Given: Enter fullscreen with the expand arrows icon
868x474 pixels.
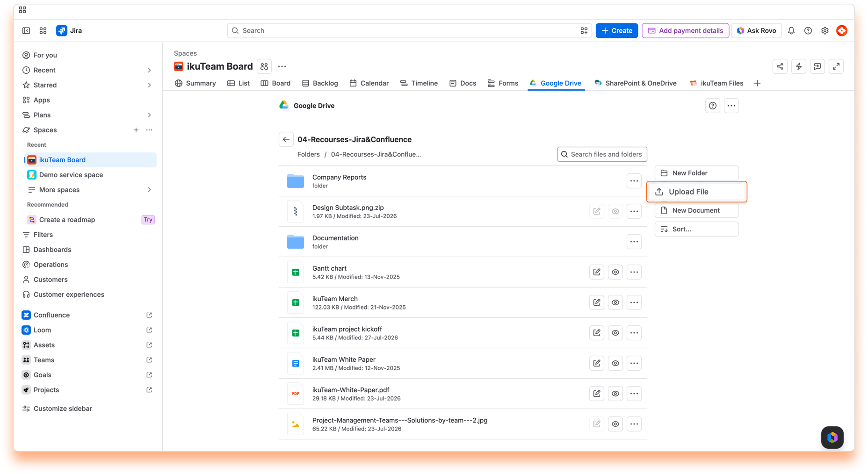Looking at the screenshot, I should tap(836, 66).
